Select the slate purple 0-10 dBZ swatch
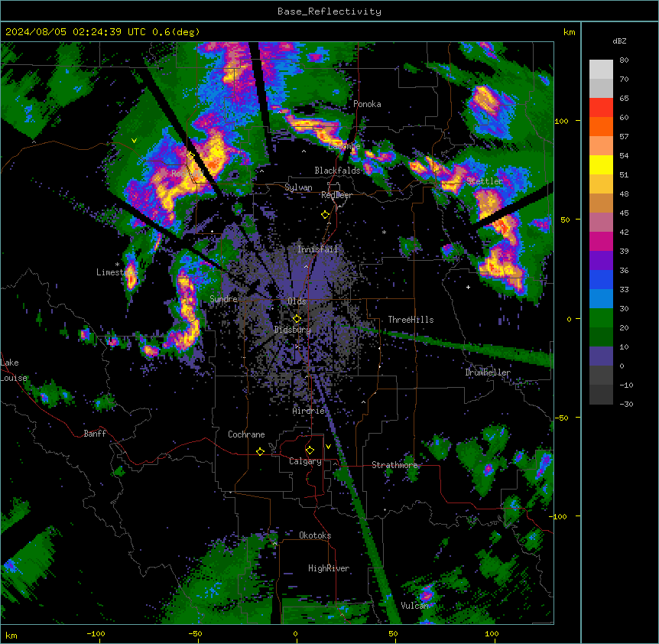This screenshot has height=644, width=659. [601, 356]
